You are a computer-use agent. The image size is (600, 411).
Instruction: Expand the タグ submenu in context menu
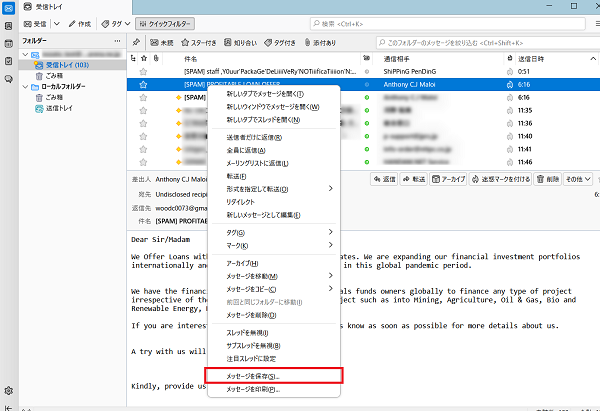click(274, 233)
